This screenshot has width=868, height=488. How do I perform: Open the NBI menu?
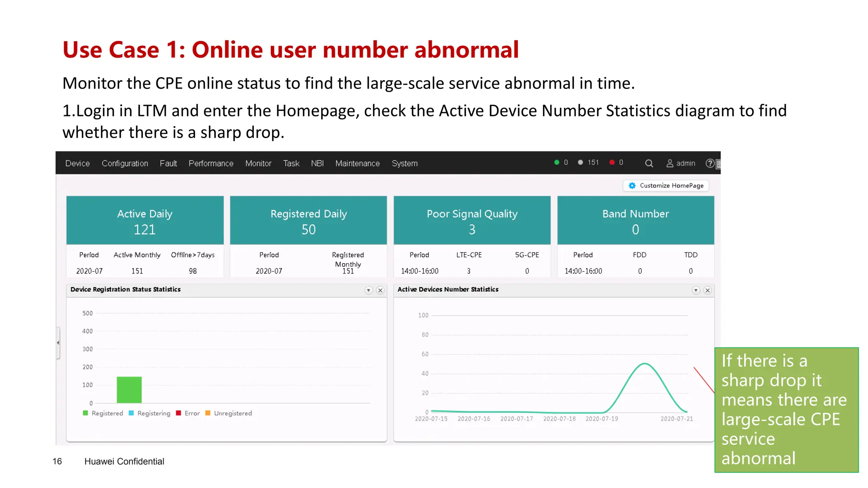317,164
